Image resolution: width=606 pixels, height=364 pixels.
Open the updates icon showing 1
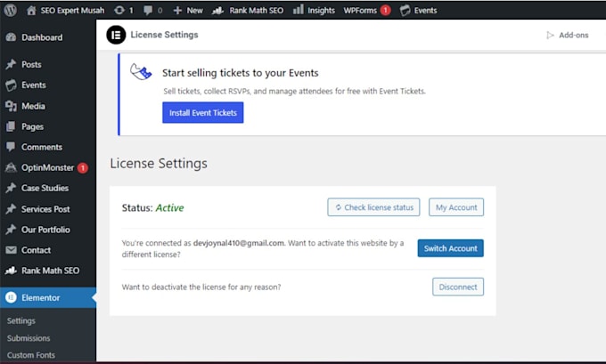click(x=119, y=11)
